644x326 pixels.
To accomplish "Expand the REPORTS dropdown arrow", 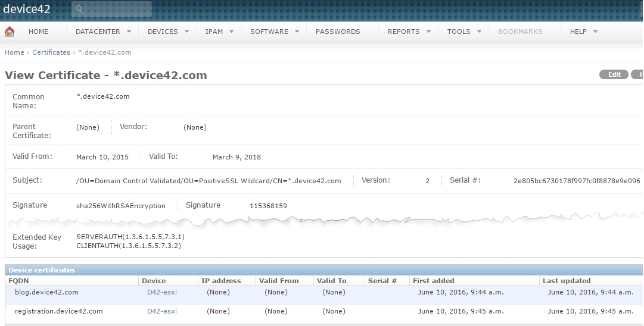I will coord(429,32).
